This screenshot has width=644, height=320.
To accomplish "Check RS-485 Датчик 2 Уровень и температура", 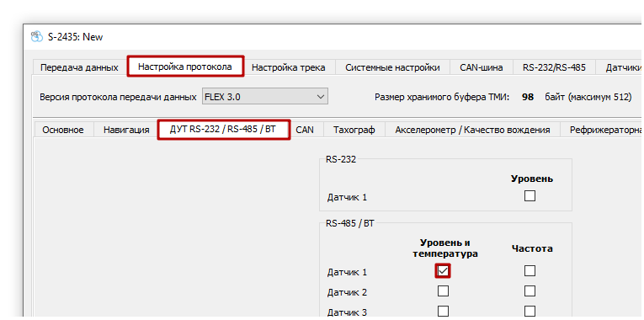I will point(443,291).
